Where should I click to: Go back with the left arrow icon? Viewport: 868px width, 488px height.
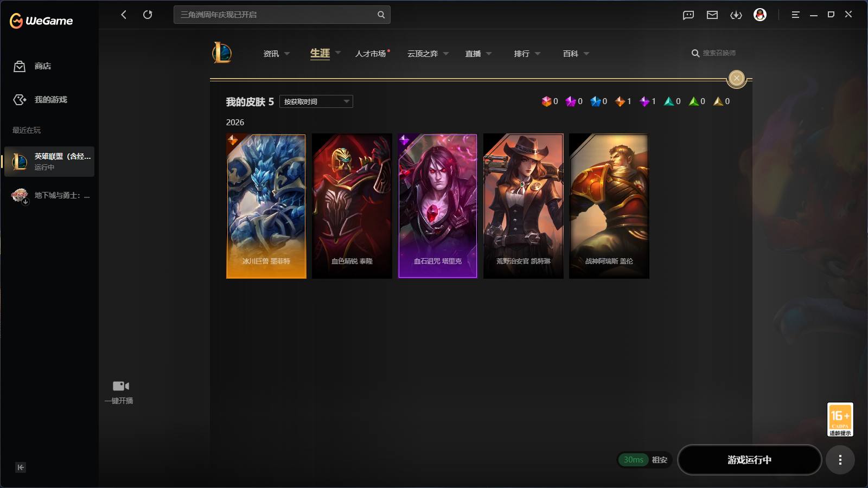[x=124, y=15]
